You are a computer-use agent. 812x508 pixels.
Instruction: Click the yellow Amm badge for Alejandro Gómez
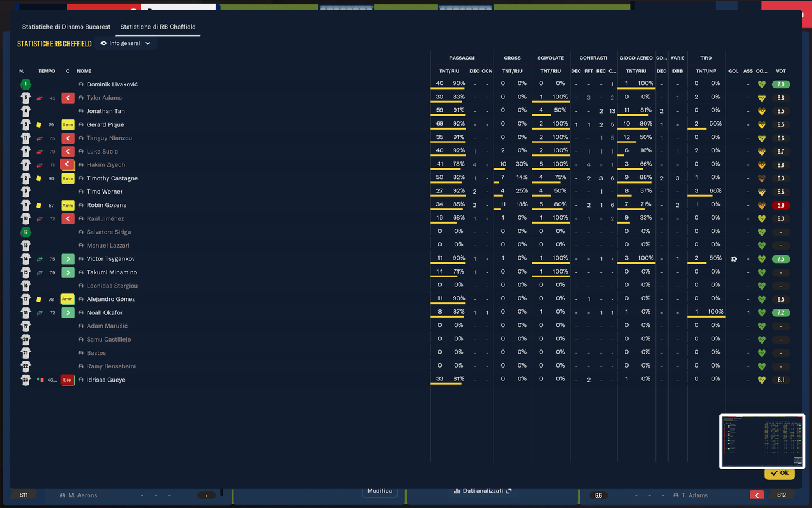(68, 299)
